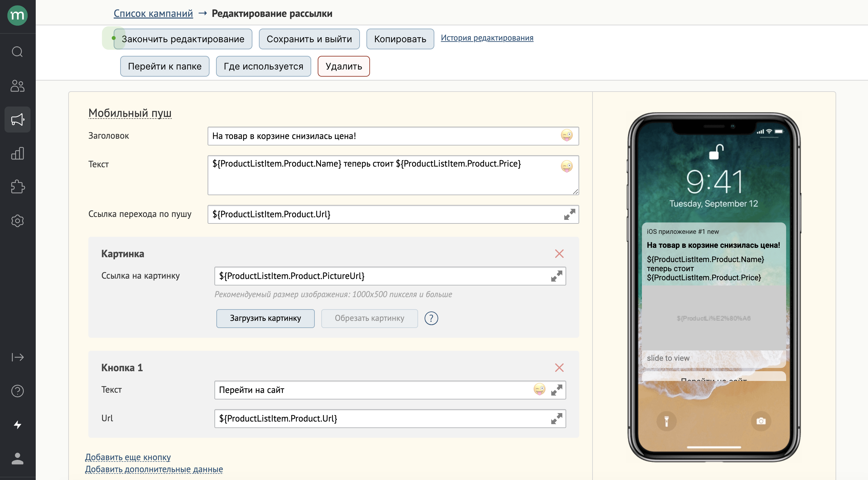Screen dimensions: 868x480
Task: Click Добавить еще кнопку link
Action: click(128, 457)
